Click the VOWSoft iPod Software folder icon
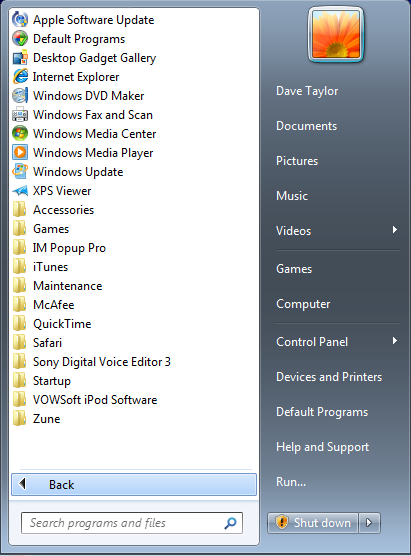 click(x=20, y=399)
